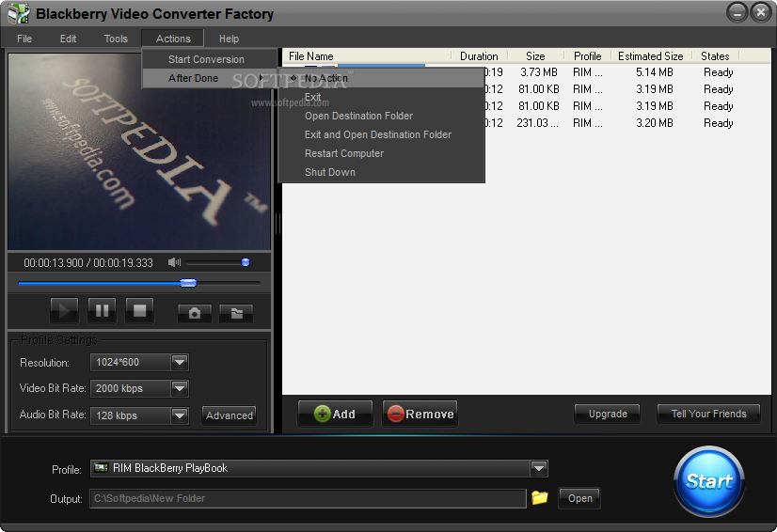Adjust the volume slider knob
The height and width of the screenshot is (532, 777).
coord(246,262)
